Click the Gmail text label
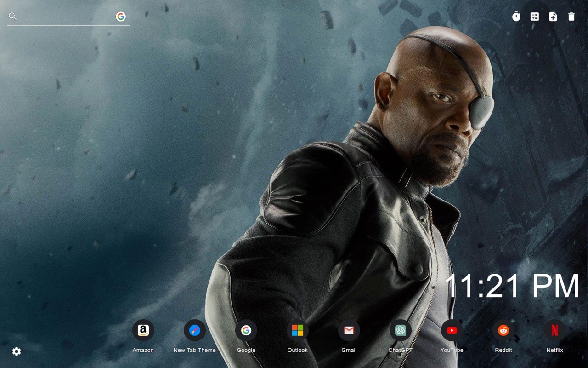This screenshot has height=368, width=588. 349,350
